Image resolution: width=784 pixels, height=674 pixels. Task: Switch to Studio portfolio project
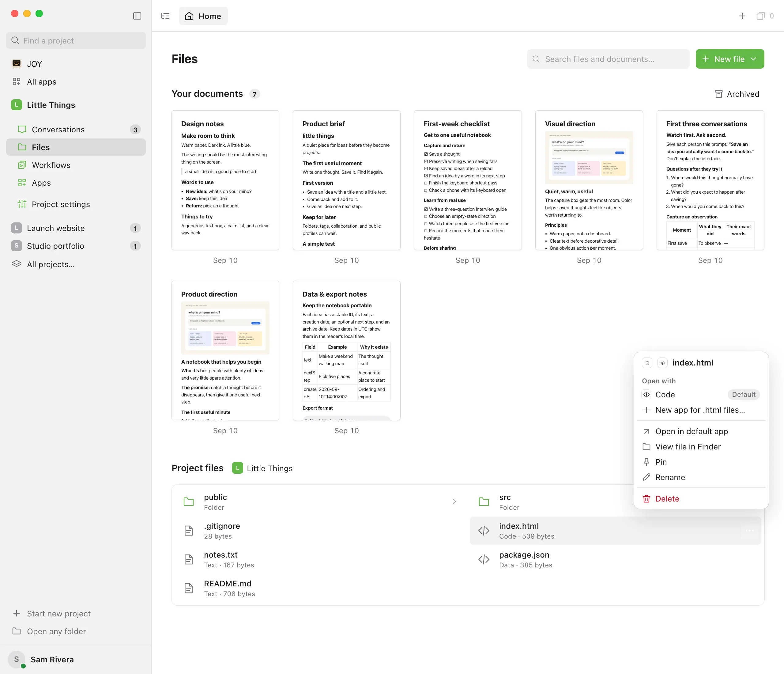tap(76, 246)
